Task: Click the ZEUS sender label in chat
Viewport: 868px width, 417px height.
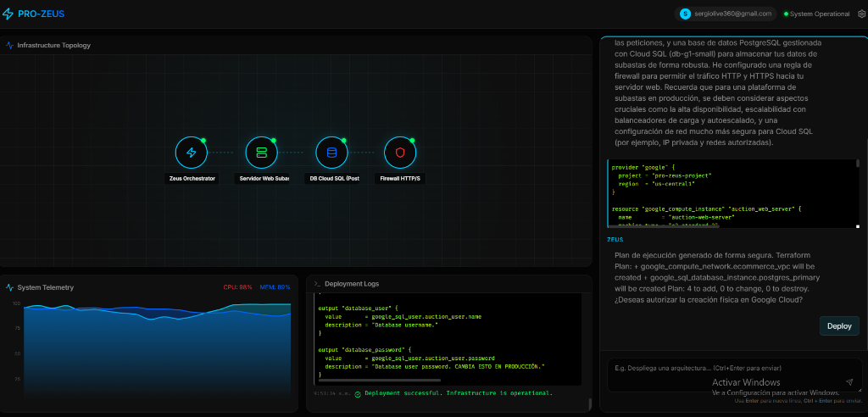Action: point(615,240)
